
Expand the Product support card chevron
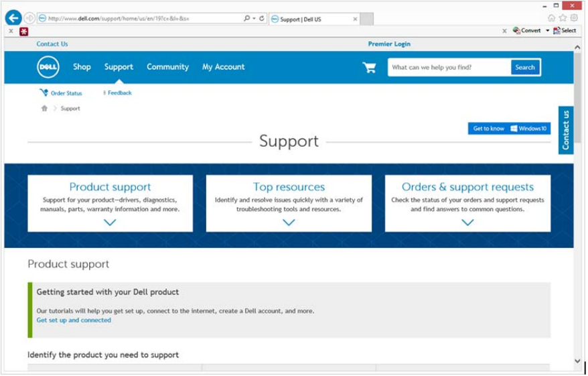point(111,223)
